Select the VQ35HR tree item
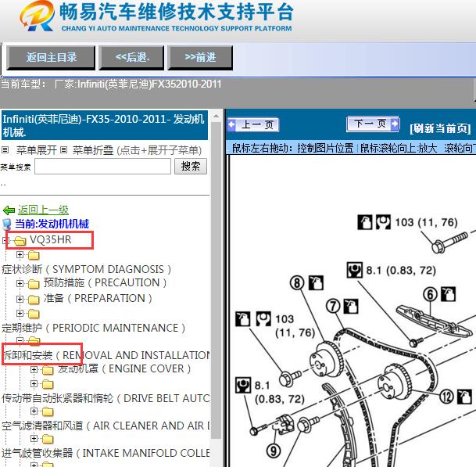This screenshot has height=467, width=476. pyautogui.click(x=50, y=239)
